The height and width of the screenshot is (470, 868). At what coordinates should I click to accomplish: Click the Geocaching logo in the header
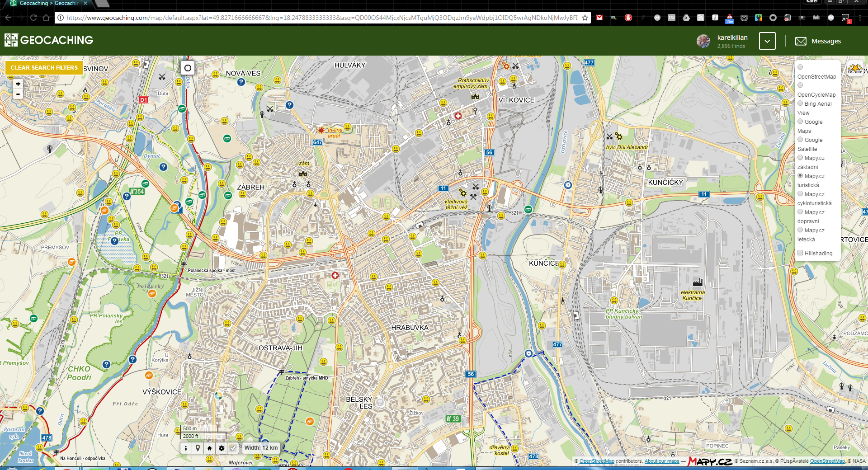click(x=49, y=40)
